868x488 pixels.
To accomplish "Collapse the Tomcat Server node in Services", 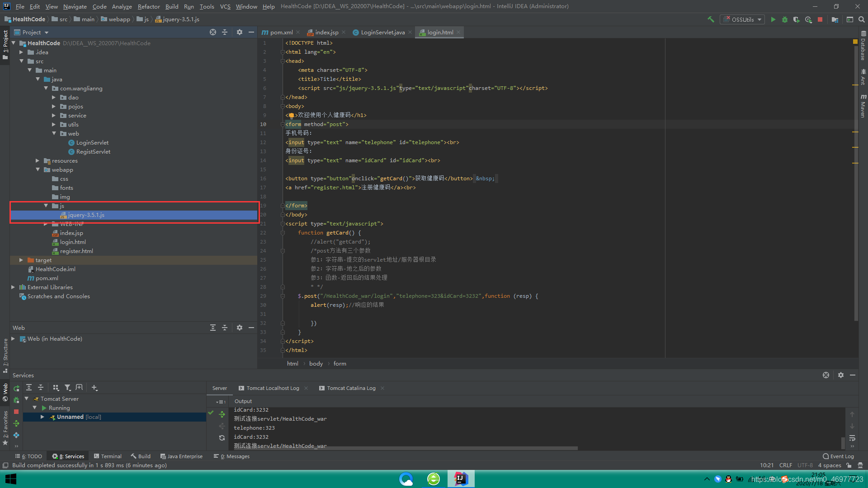I will click(x=27, y=399).
